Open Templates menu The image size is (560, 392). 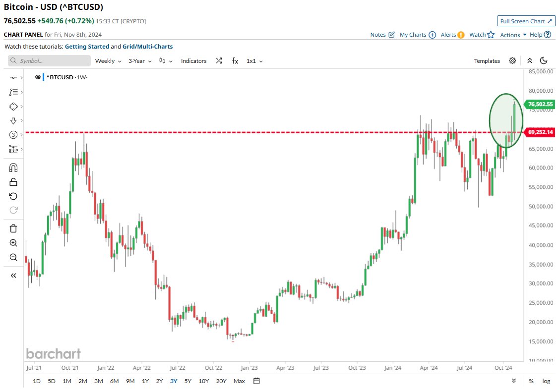pos(487,61)
